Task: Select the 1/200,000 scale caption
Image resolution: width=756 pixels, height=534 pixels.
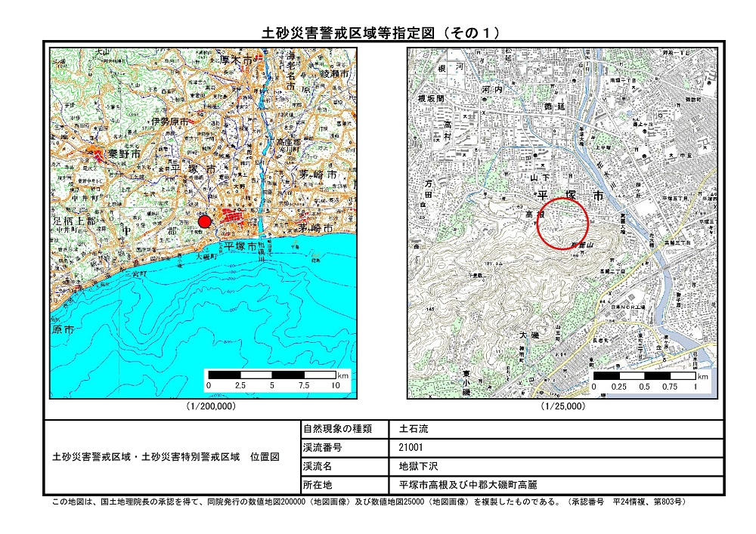Action: click(211, 406)
